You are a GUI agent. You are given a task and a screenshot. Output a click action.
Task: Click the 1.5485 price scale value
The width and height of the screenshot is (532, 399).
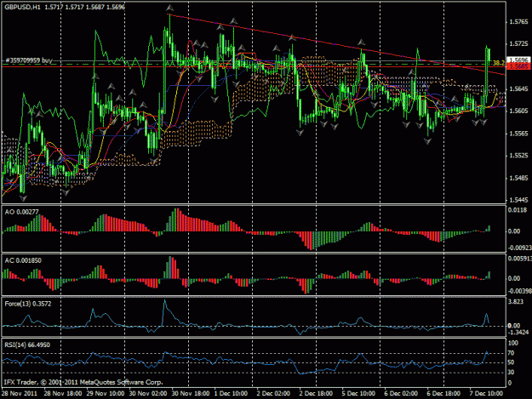pos(518,178)
